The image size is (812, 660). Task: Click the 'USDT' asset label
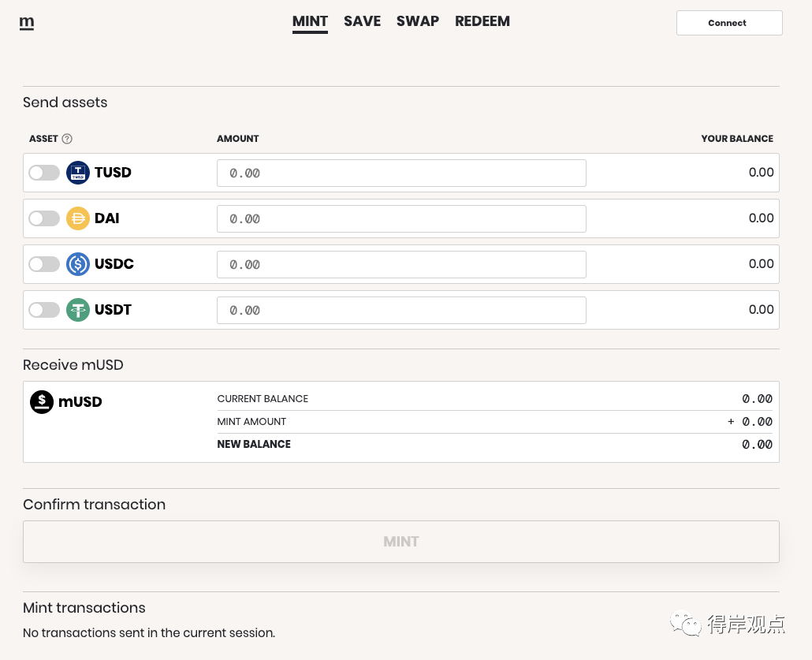tap(113, 310)
